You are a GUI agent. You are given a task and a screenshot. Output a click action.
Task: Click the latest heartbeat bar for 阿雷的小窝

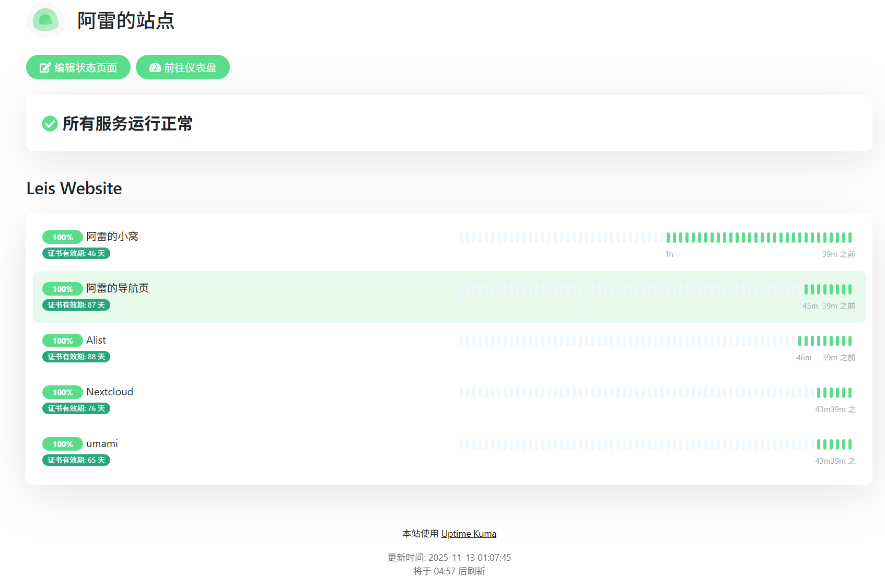[850, 238]
